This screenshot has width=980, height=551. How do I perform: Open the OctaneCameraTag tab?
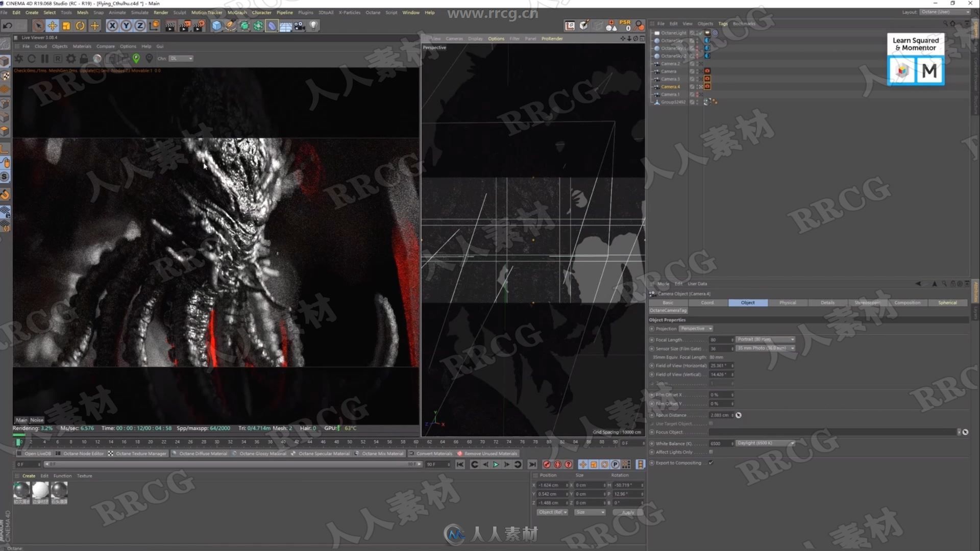[668, 310]
